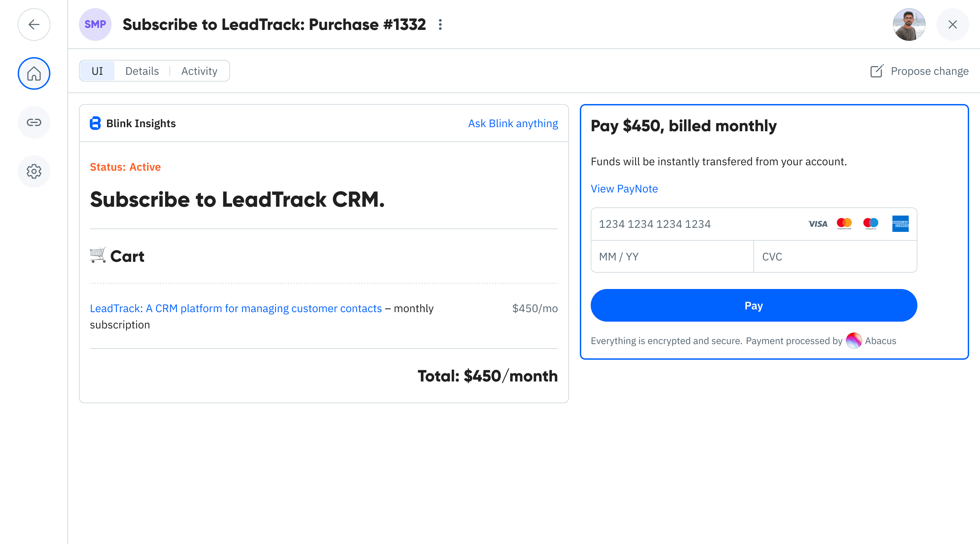This screenshot has height=544, width=980.
Task: Open the settings gear in sidebar
Action: [34, 171]
